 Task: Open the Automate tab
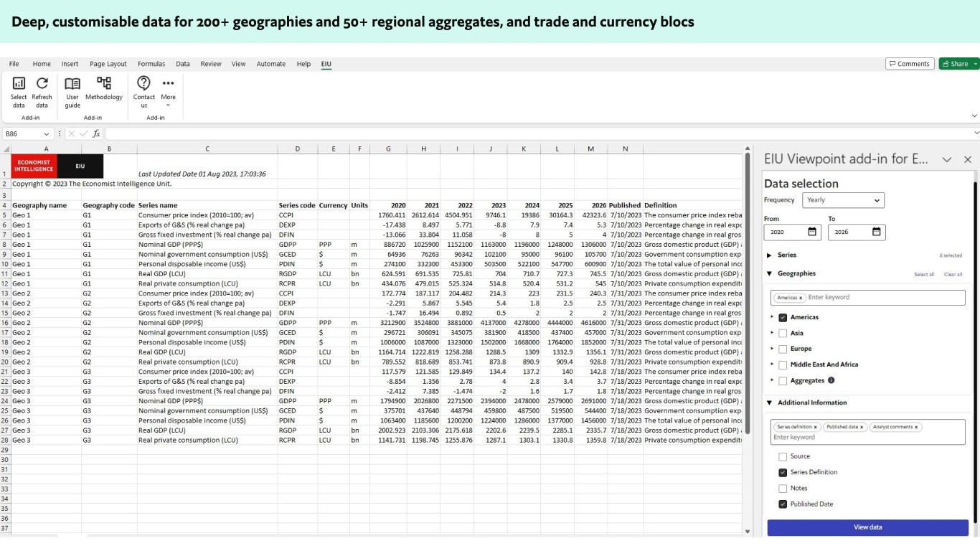(x=271, y=64)
